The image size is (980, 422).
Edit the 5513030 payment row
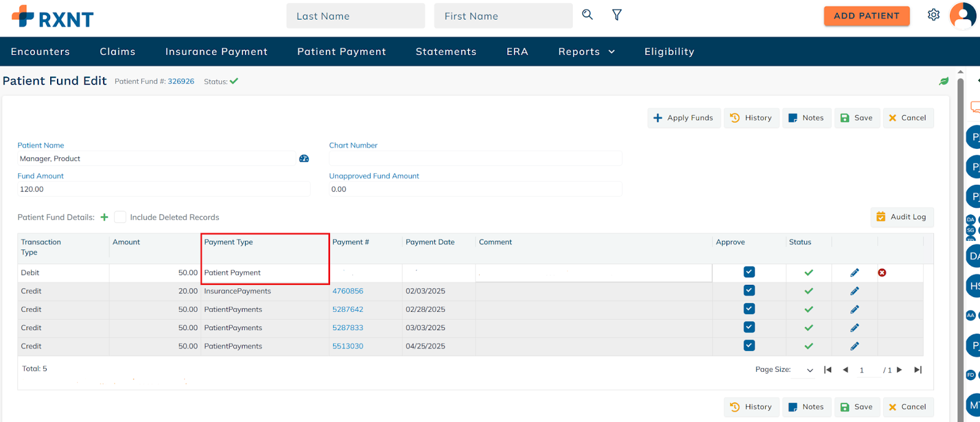coord(854,346)
